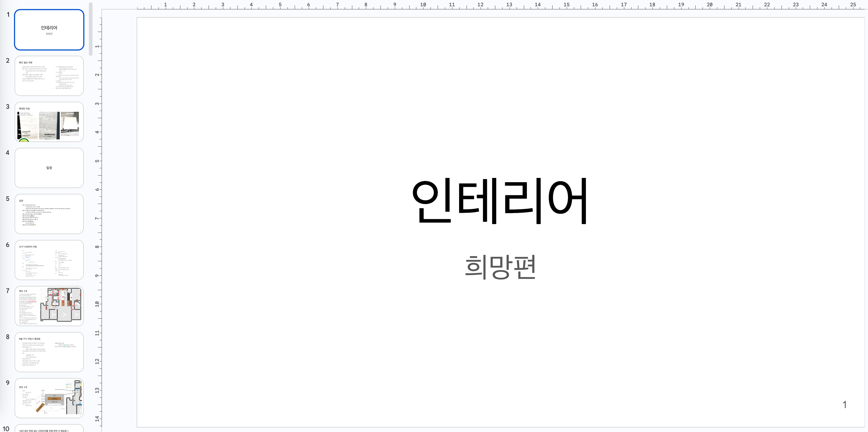Image resolution: width=868 pixels, height=432 pixels.
Task: Go to slide 4 '일정' section thumbnail
Action: coord(49,168)
